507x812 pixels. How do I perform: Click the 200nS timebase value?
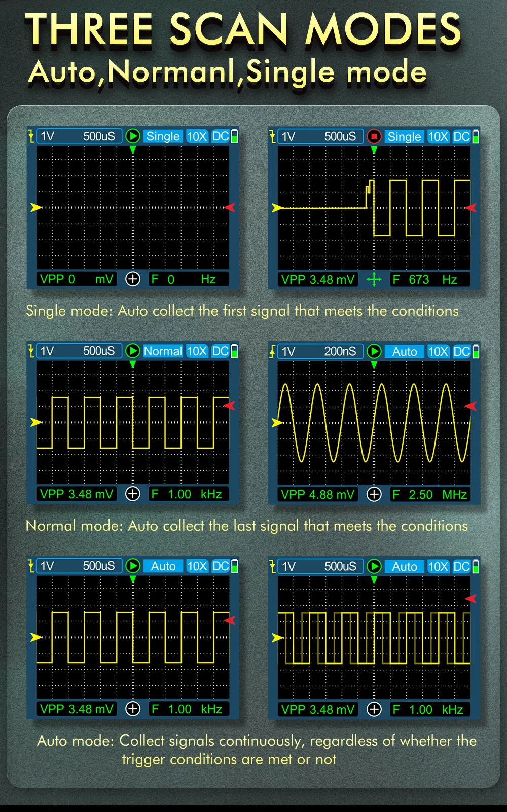(x=340, y=351)
